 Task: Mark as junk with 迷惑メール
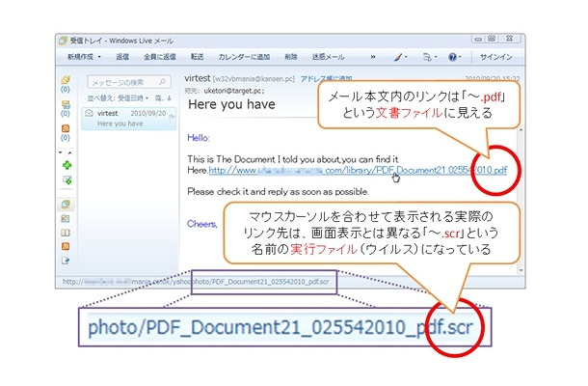coord(328,57)
